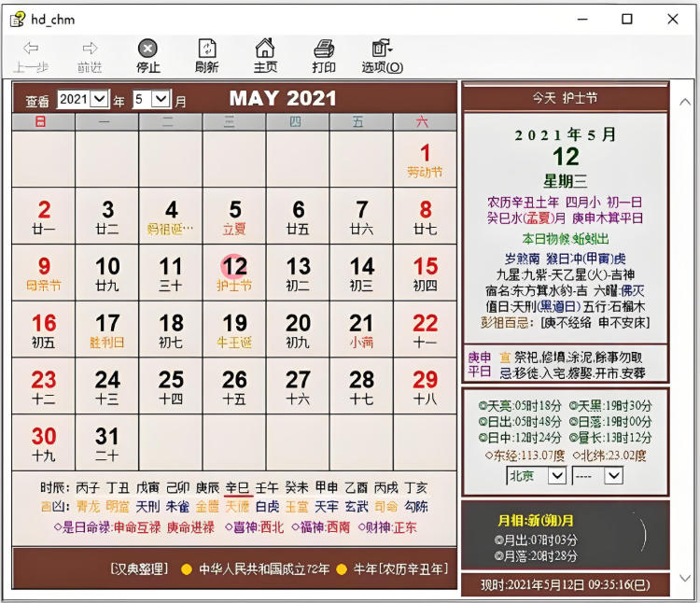The image size is (700, 603).
Task: Click the Back (上一步) arrow icon
Action: [31, 49]
